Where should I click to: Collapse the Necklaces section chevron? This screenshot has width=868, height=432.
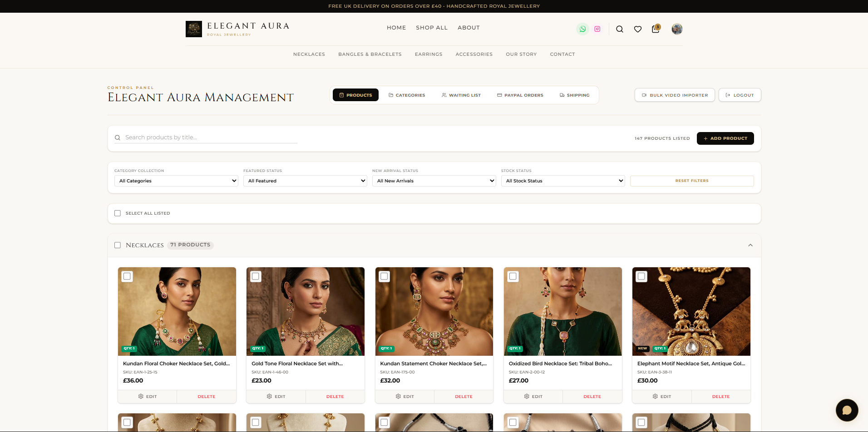(750, 245)
